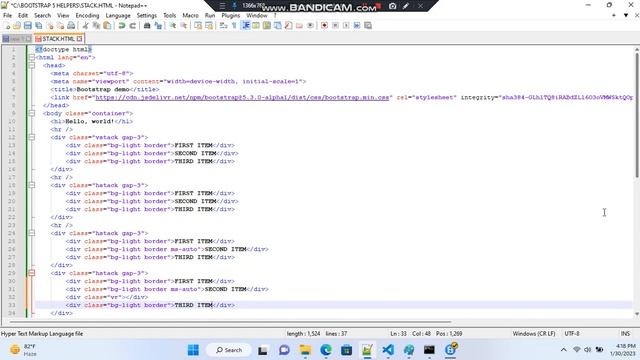The image size is (640, 360).
Task: Toggle Show All Characters pilcrow icon
Action: point(234,25)
